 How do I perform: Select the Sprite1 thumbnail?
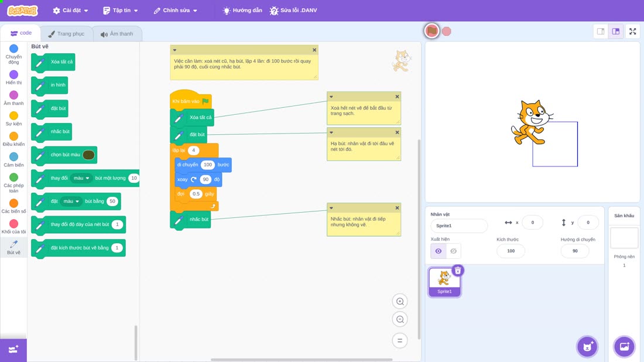pyautogui.click(x=444, y=282)
